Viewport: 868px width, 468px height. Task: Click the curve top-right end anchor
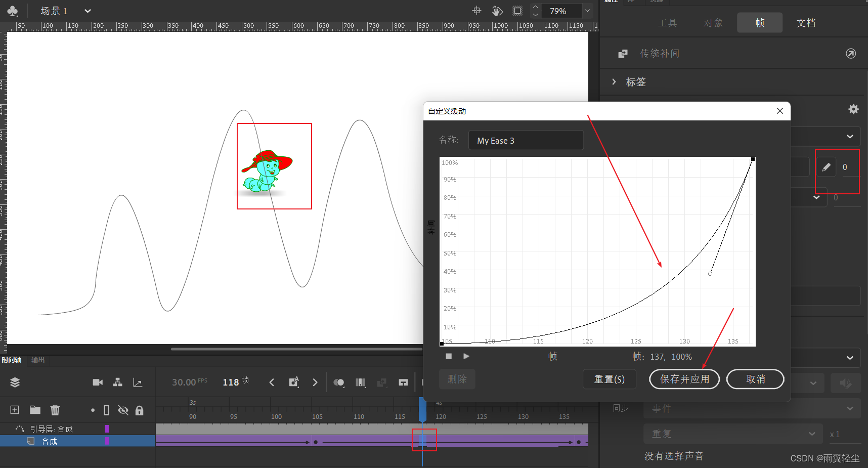[x=753, y=159]
